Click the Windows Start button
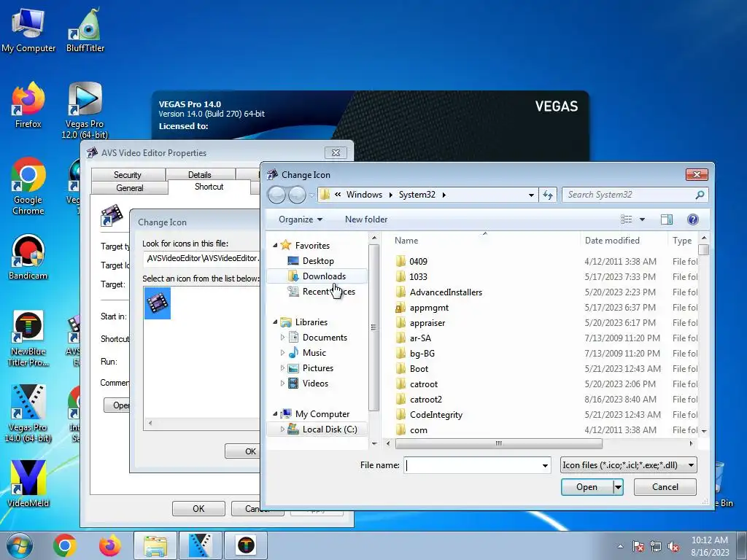The height and width of the screenshot is (560, 747). (19, 545)
